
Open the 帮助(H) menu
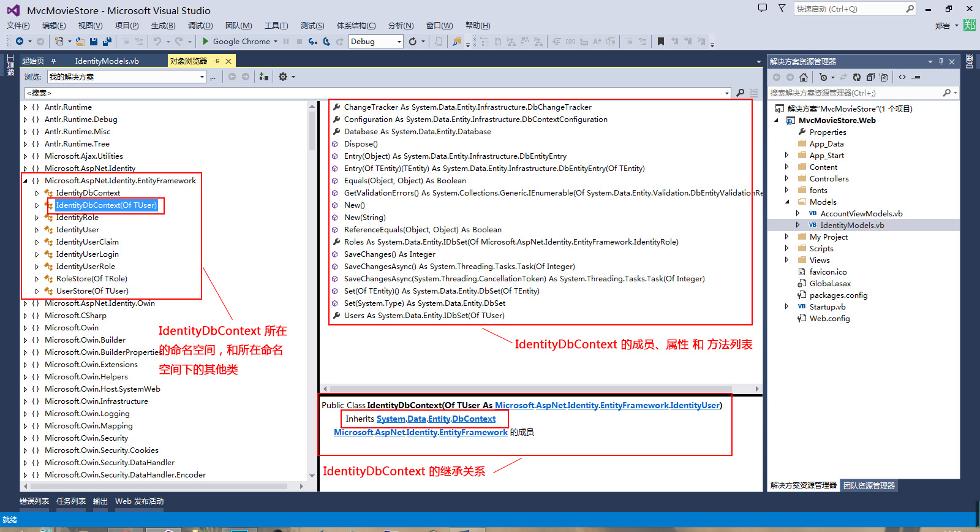[478, 25]
